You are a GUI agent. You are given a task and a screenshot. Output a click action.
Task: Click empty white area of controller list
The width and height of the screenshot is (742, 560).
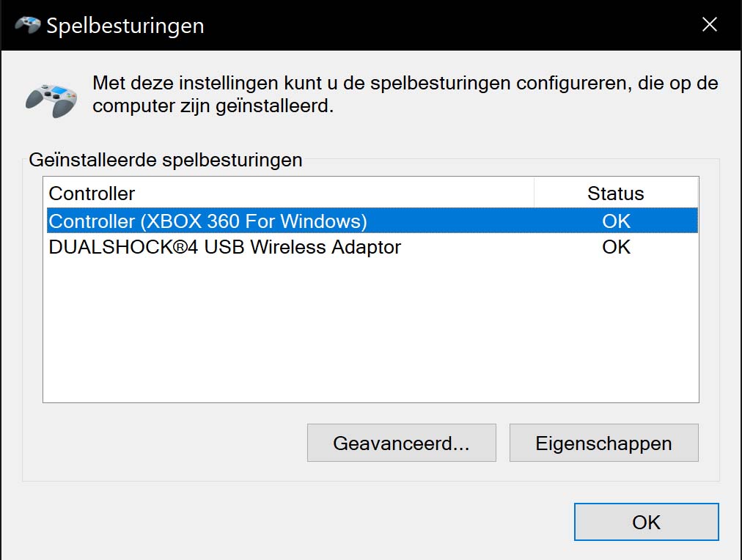(370, 331)
